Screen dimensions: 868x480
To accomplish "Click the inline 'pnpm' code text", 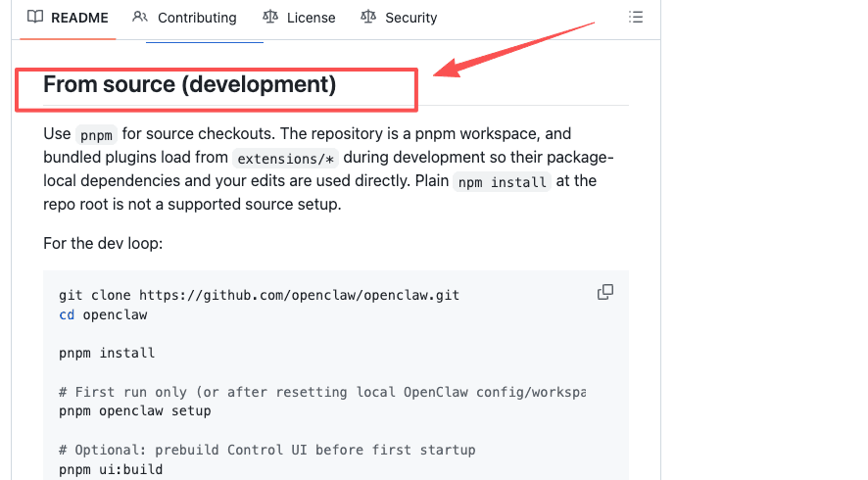I will 96,135.
